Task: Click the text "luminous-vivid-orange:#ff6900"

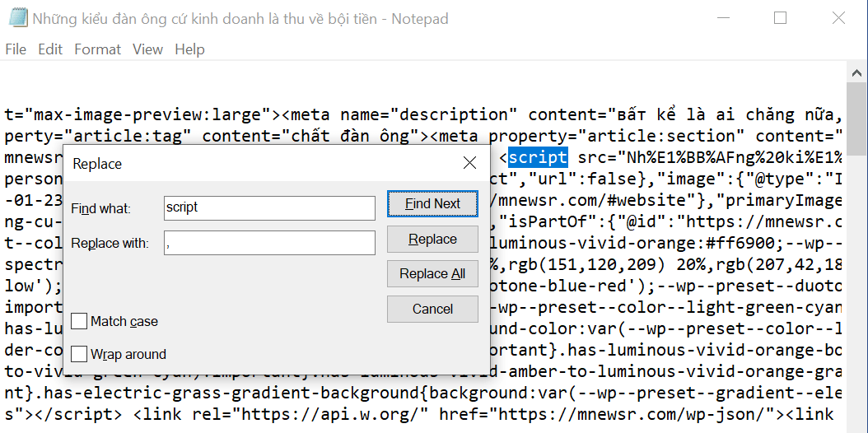Action: (x=632, y=244)
